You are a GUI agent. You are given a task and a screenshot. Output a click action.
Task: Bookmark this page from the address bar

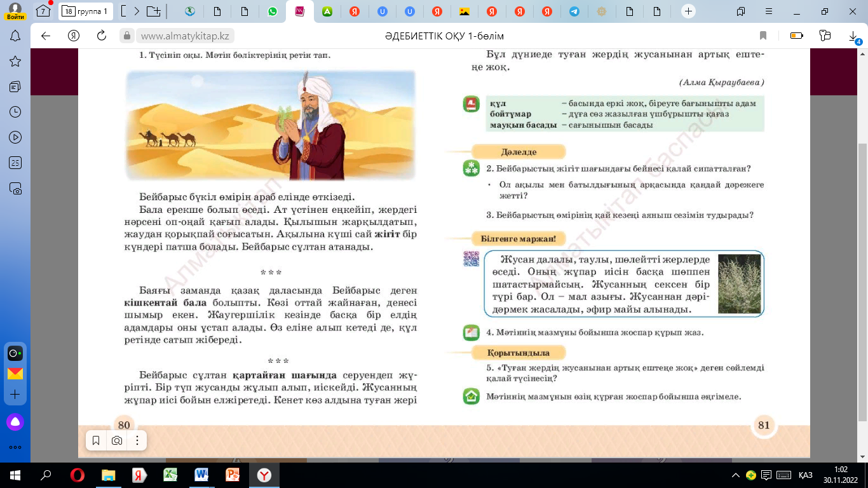[x=763, y=36]
